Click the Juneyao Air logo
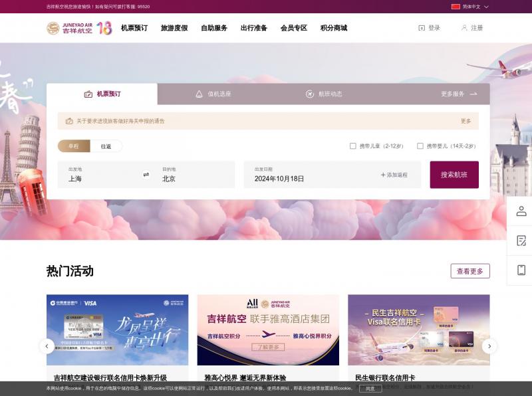The height and width of the screenshot is (396, 532). coord(70,28)
